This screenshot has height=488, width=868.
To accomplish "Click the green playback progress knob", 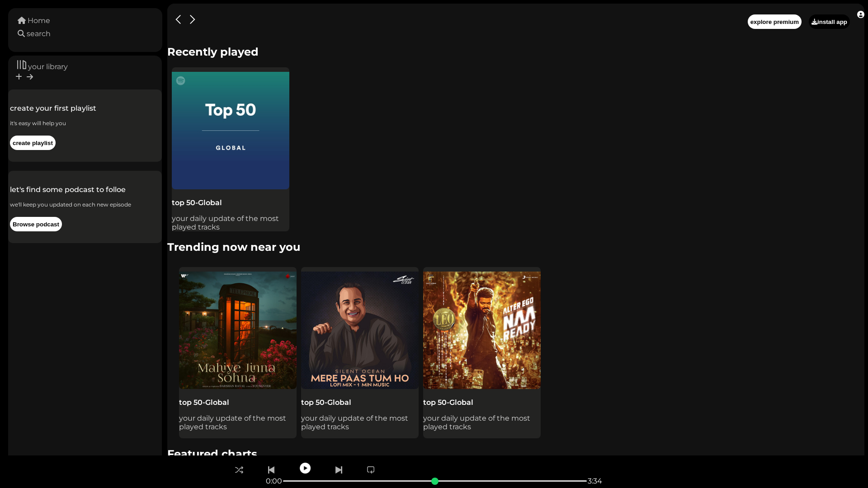I will [435, 481].
